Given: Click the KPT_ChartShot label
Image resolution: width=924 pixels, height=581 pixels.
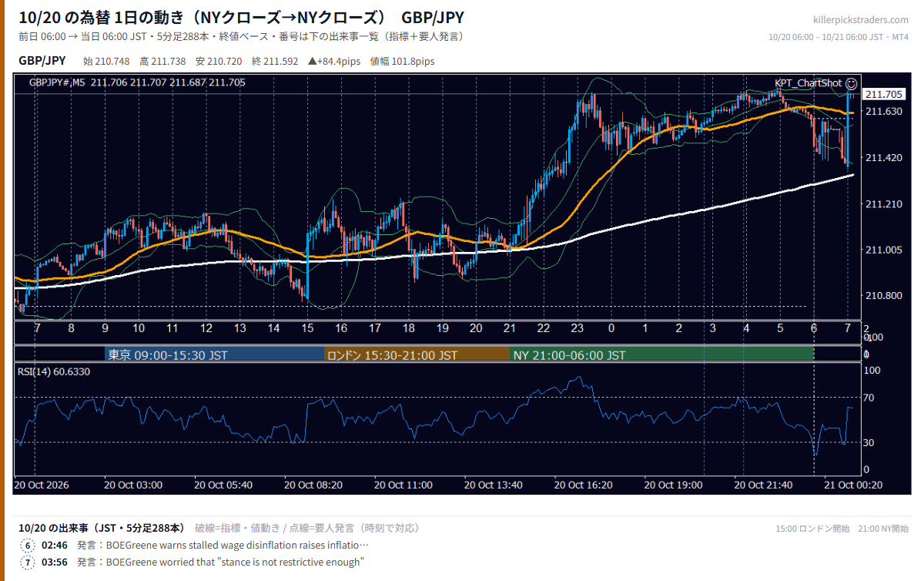Looking at the screenshot, I should (x=808, y=83).
